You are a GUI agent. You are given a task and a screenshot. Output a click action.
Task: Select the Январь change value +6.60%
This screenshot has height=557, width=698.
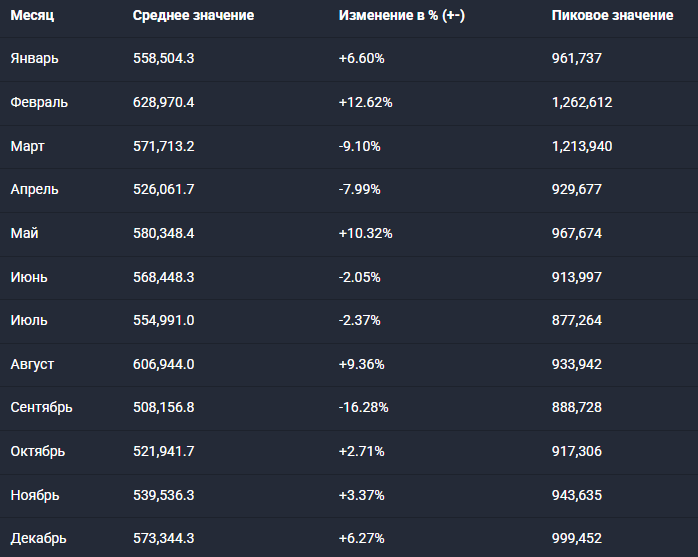pyautogui.click(x=362, y=59)
